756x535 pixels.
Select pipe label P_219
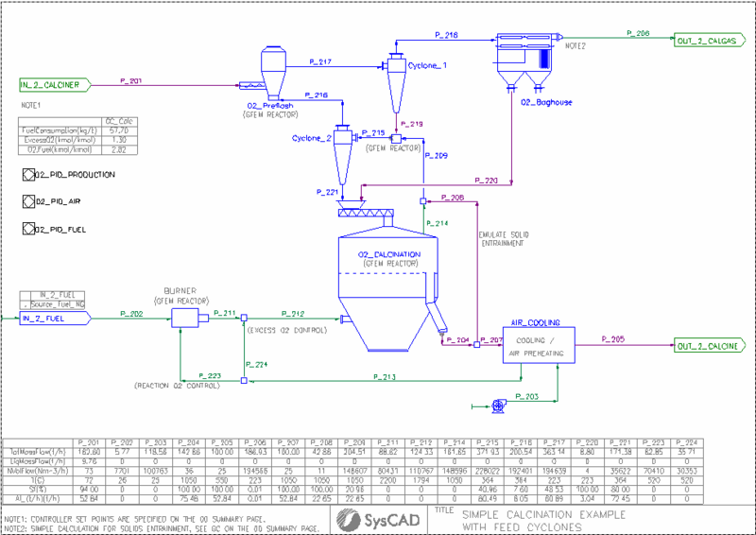coord(412,124)
